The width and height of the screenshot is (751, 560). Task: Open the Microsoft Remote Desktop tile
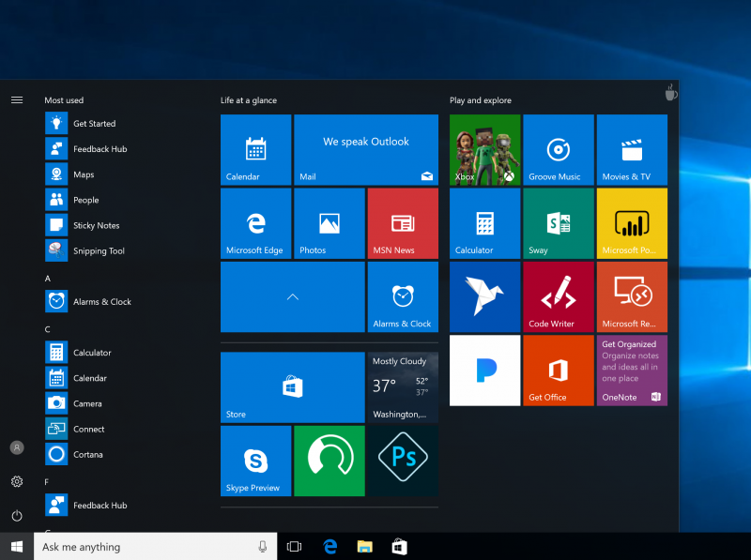pos(632,296)
